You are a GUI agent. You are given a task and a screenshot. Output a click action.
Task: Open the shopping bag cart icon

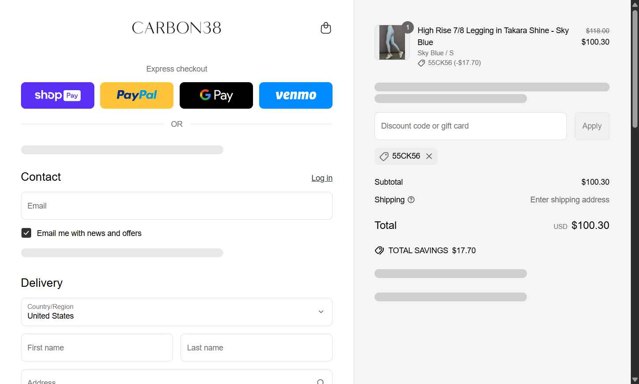[x=326, y=28]
